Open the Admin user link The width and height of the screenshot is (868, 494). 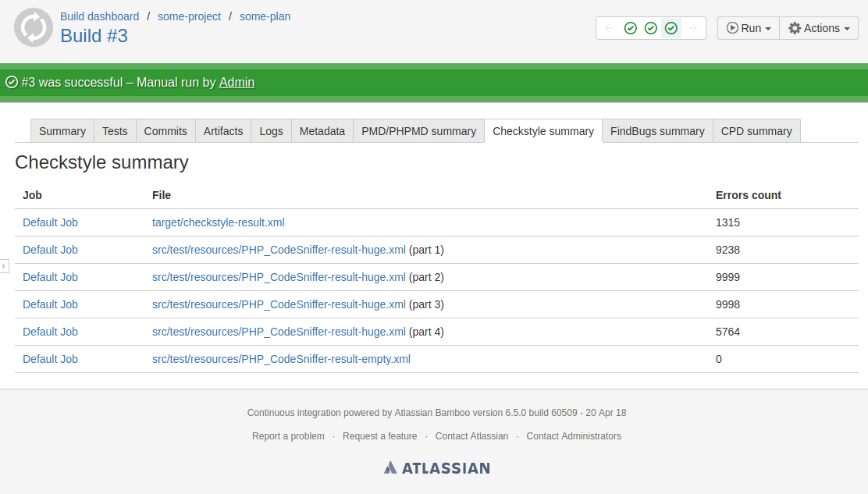pos(237,83)
